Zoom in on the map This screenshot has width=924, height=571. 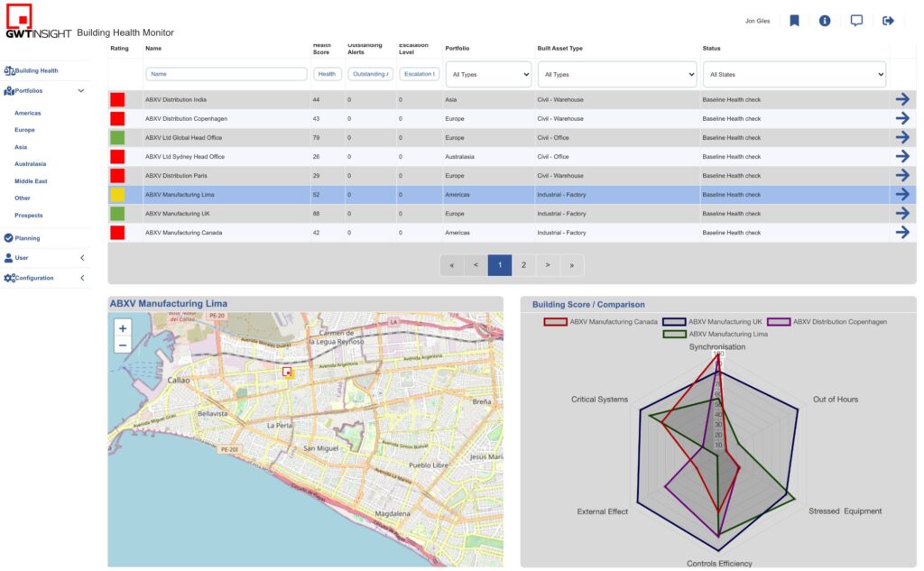pyautogui.click(x=123, y=328)
